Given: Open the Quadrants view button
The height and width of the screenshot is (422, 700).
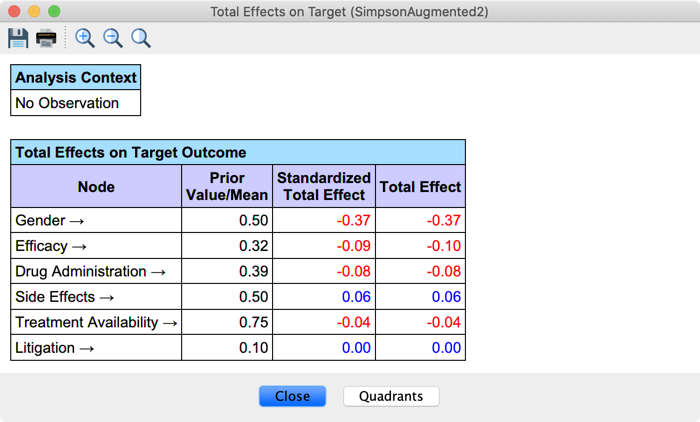Looking at the screenshot, I should [391, 396].
